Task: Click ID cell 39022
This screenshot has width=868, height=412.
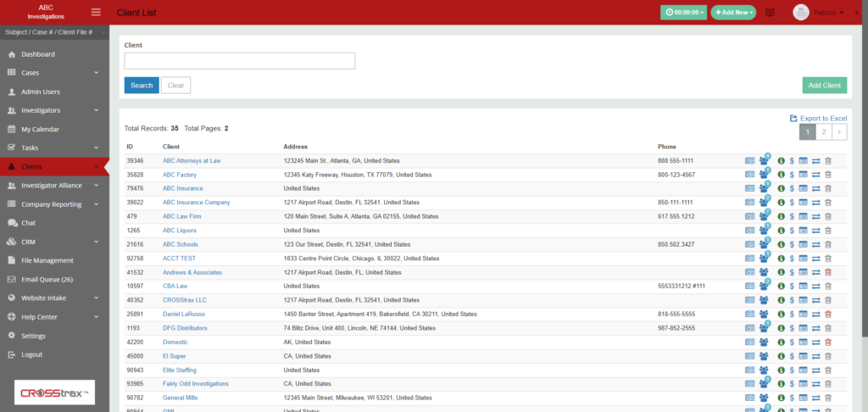Action: pos(135,203)
